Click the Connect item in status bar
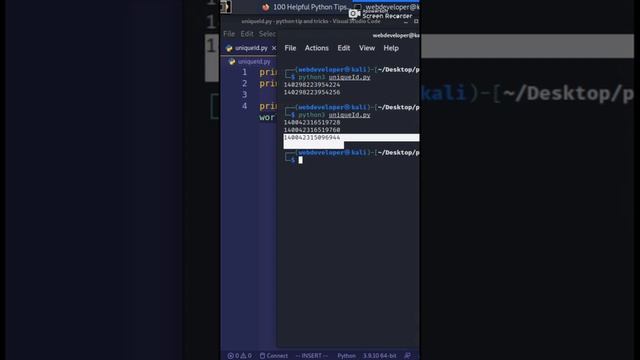The width and height of the screenshot is (640, 360). point(273,356)
